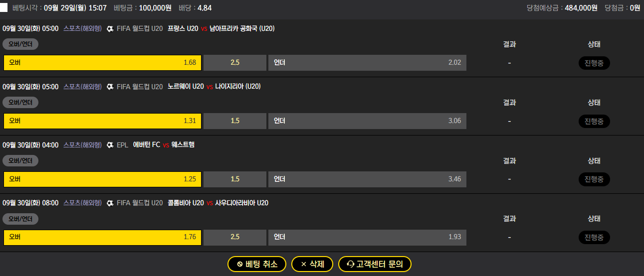Pick 오버 1.25 for 에버턴 FC match
The height and width of the screenshot is (276, 644).
click(x=102, y=179)
